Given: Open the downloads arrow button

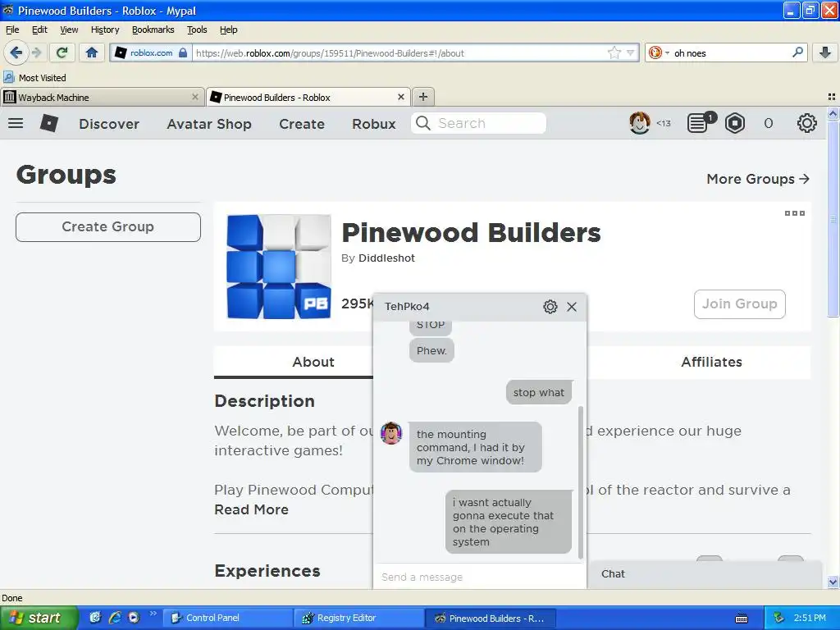Looking at the screenshot, I should pos(825,52).
